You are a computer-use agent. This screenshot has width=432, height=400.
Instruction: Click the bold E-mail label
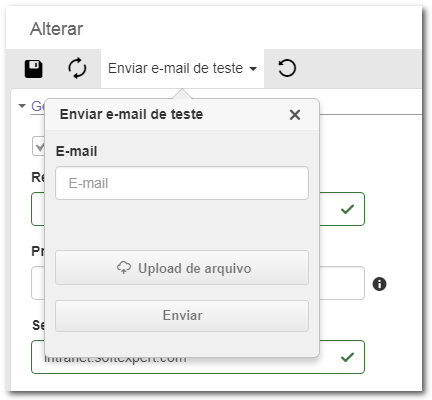[x=77, y=151]
